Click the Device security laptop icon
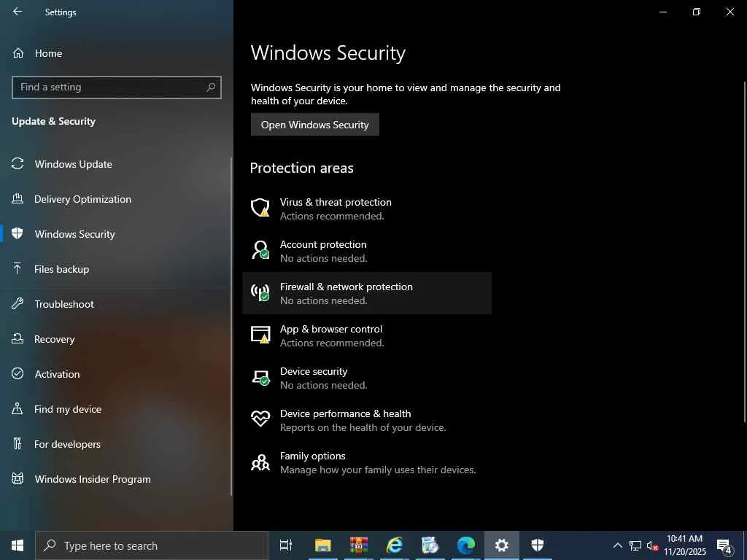 (260, 377)
